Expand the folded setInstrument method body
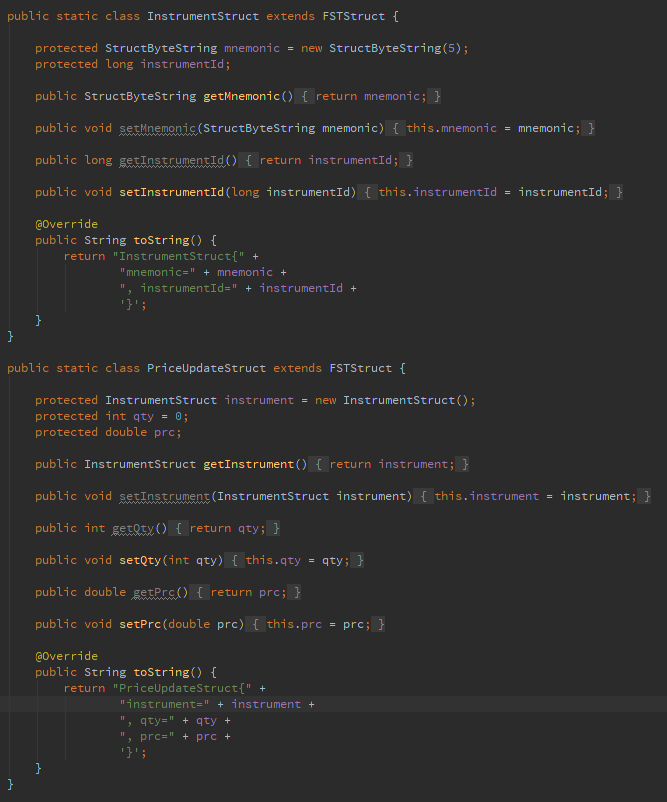This screenshot has height=802, width=667. [x=532, y=496]
